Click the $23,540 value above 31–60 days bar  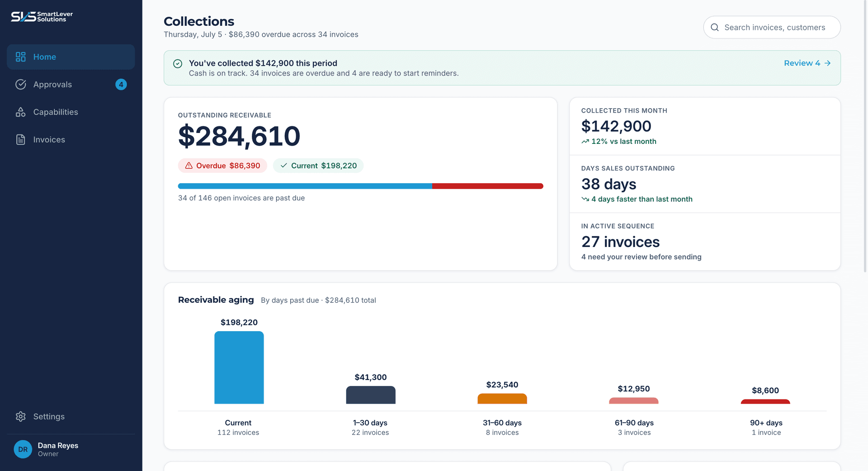[502, 385]
